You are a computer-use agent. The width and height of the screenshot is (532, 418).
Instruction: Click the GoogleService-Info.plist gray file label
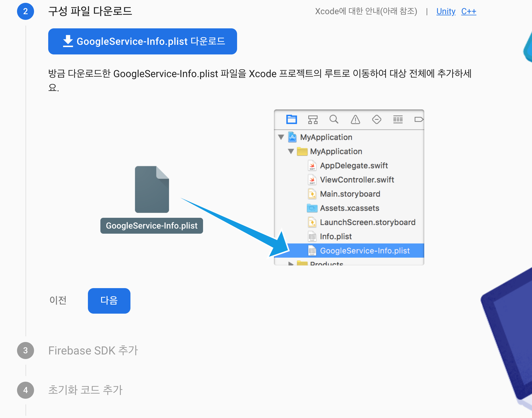[x=152, y=226]
